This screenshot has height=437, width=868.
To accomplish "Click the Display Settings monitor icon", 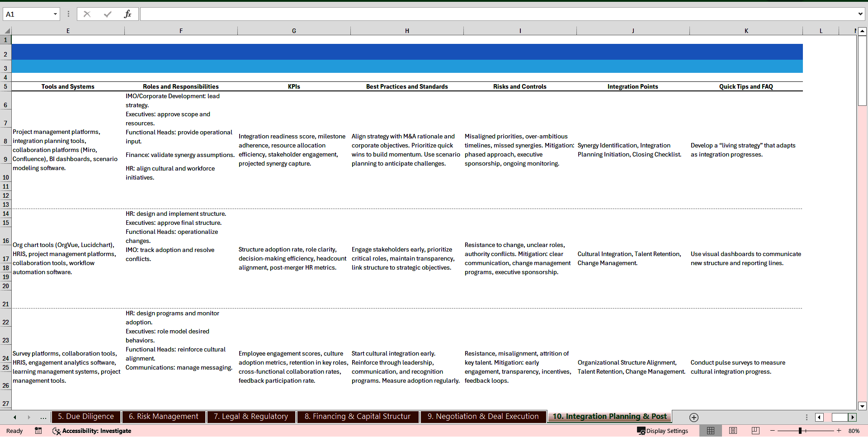I will 642,431.
